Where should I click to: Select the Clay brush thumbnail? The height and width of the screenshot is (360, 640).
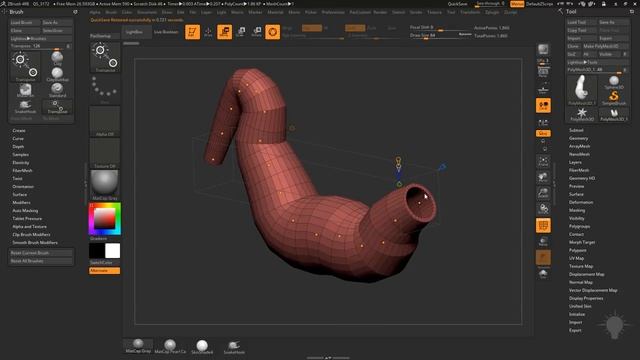(x=58, y=58)
